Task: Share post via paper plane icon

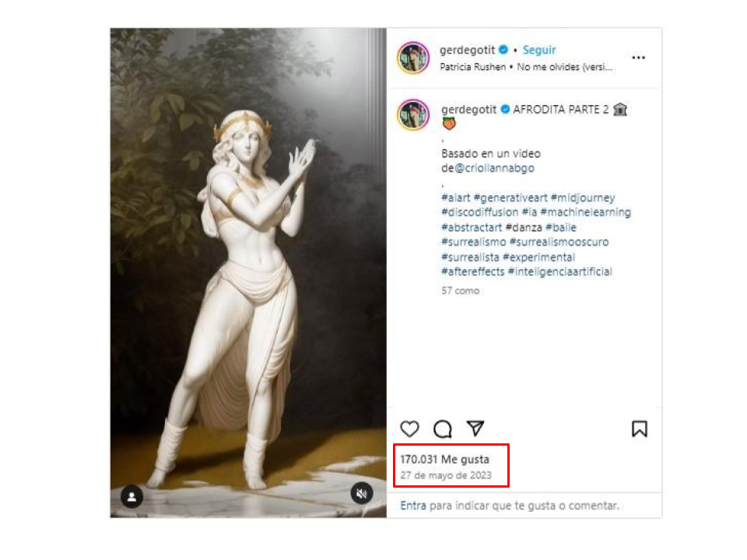Action: (x=475, y=428)
